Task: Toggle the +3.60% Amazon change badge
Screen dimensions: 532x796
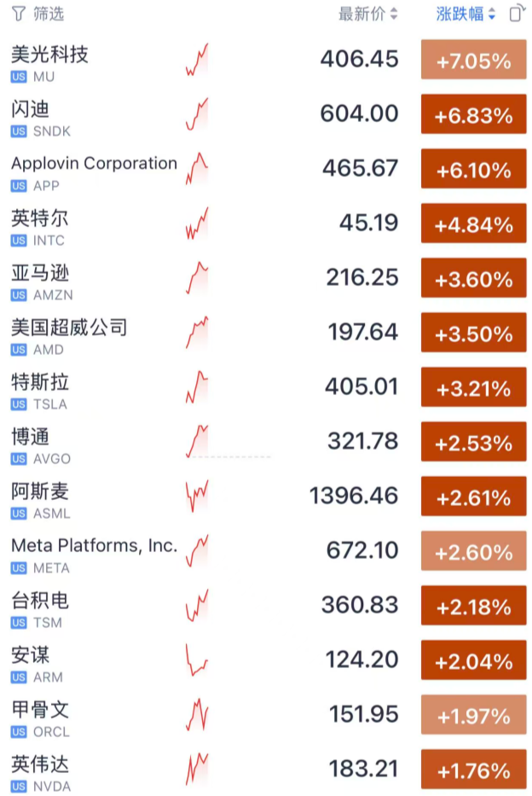Action: 473,279
